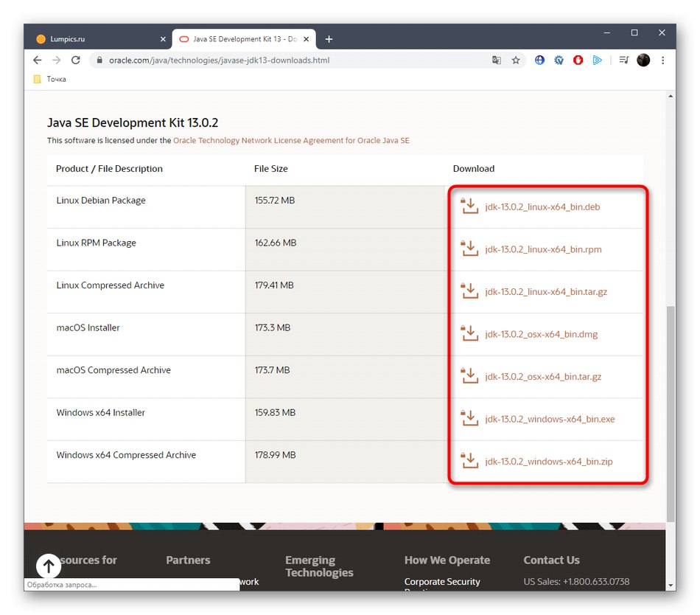This screenshot has height=615, width=700.
Task: Open the media control playlist icon
Action: (623, 60)
